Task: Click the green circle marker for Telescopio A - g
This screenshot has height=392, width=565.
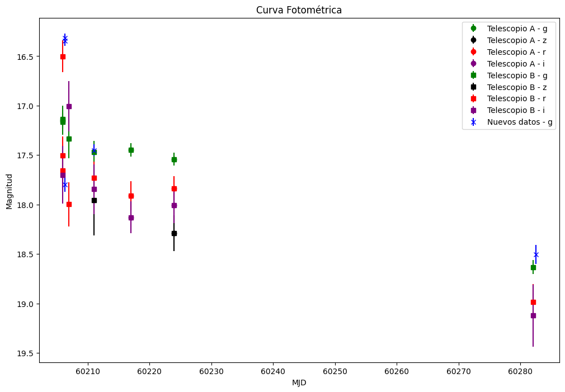Action: (x=473, y=29)
